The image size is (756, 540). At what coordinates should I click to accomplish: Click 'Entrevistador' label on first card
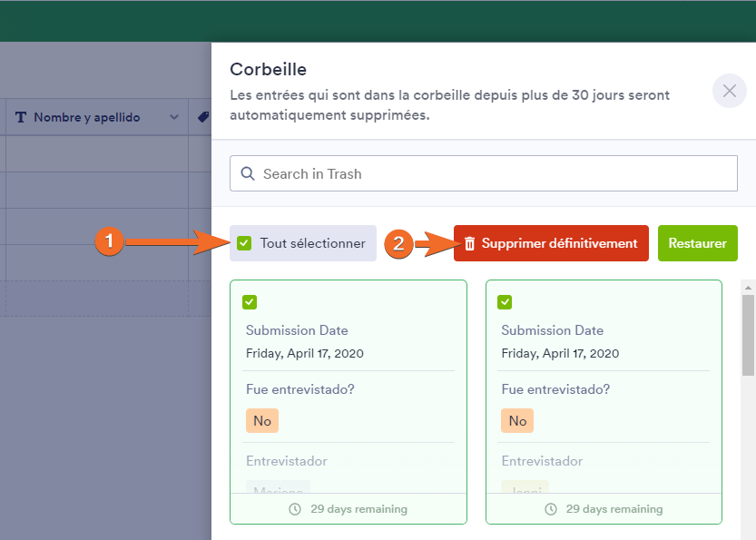tap(287, 461)
